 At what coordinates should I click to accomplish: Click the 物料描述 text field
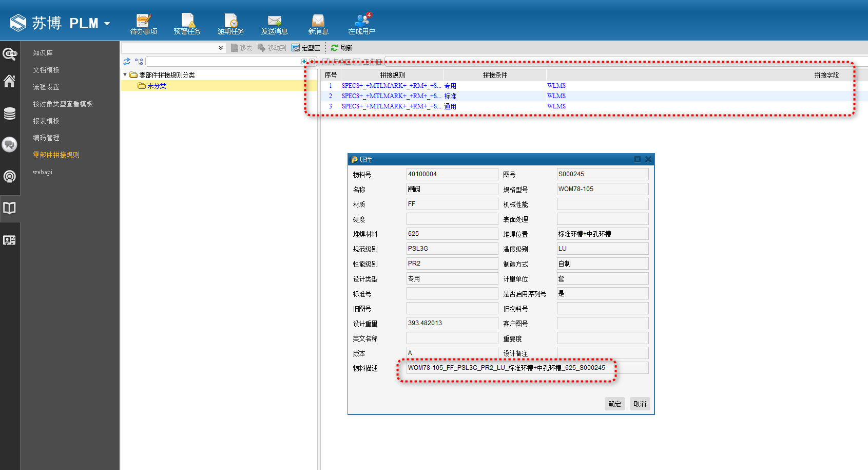tap(527, 368)
